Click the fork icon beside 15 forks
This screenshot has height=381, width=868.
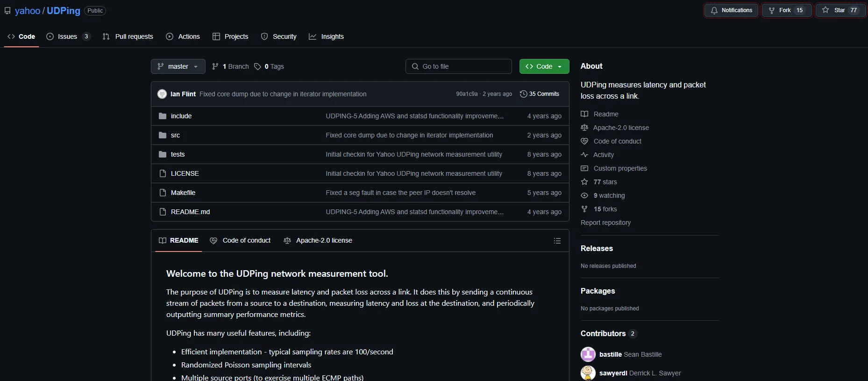coord(584,209)
